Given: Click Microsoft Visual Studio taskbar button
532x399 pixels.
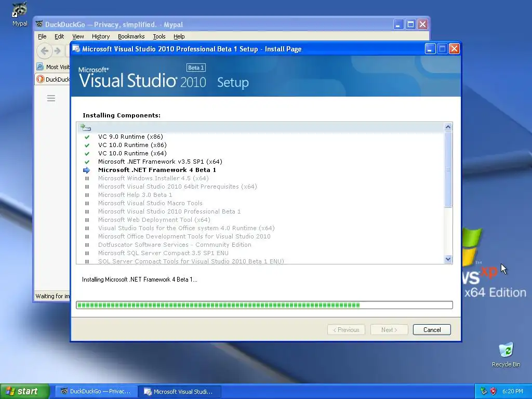Looking at the screenshot, I should coord(180,391).
